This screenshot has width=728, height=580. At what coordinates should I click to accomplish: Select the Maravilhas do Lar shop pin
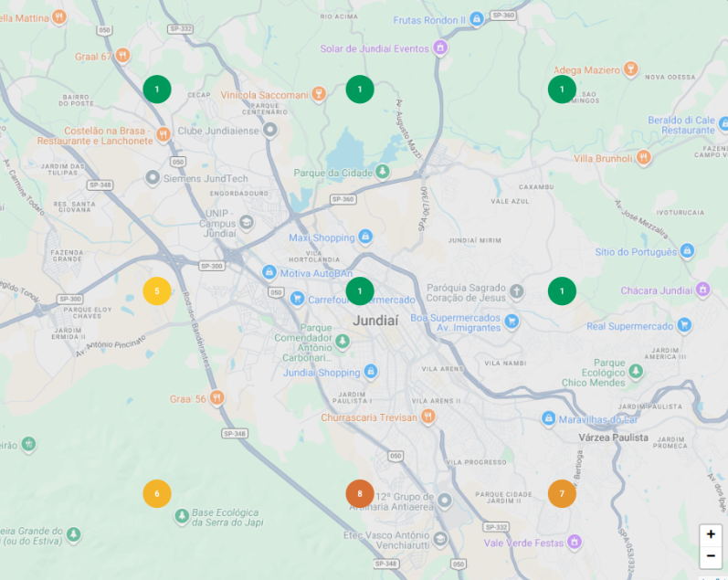click(x=548, y=419)
